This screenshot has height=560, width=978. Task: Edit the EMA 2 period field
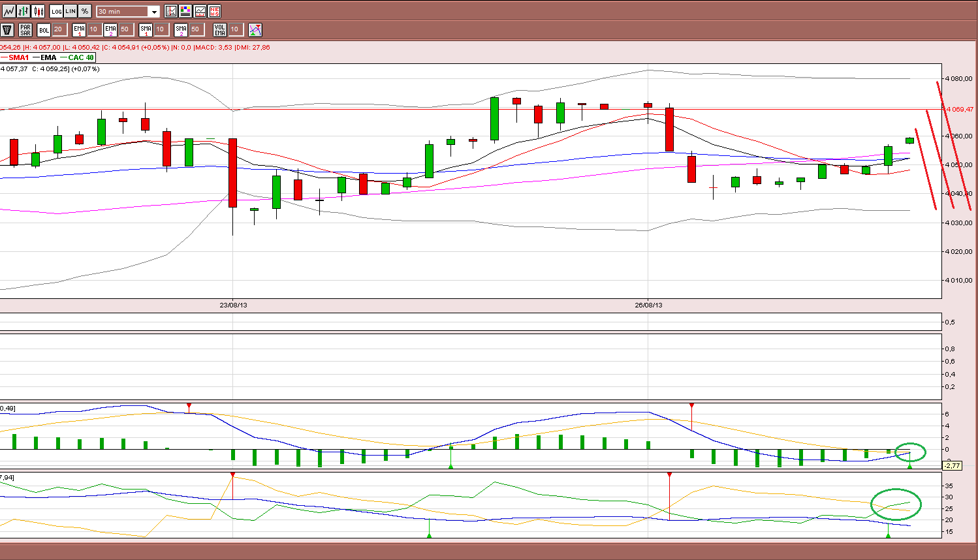point(126,29)
